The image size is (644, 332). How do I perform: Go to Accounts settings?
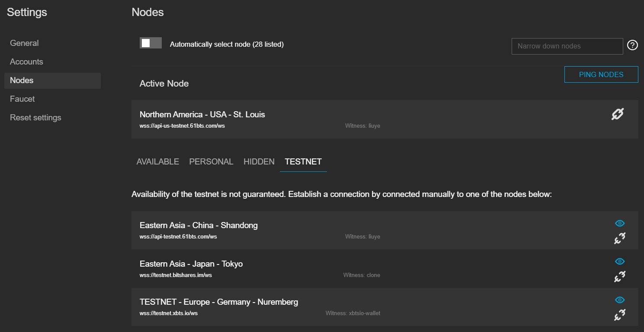pyautogui.click(x=27, y=62)
